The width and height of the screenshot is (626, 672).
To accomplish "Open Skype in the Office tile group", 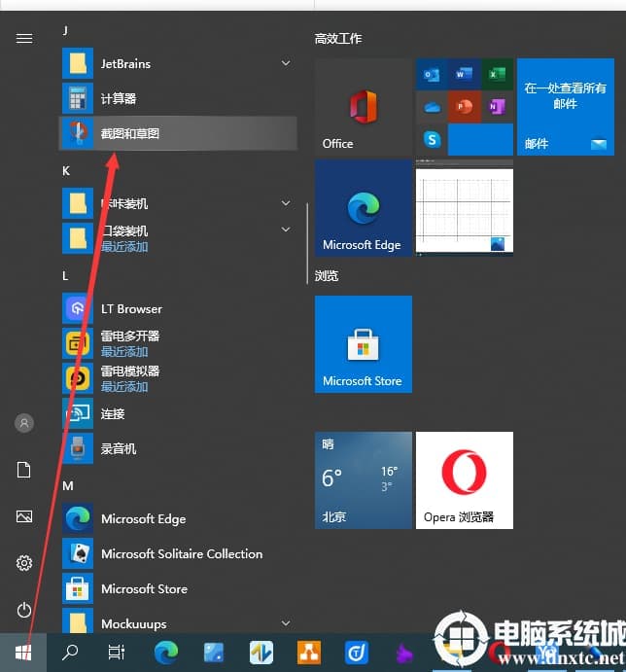I will [432, 139].
